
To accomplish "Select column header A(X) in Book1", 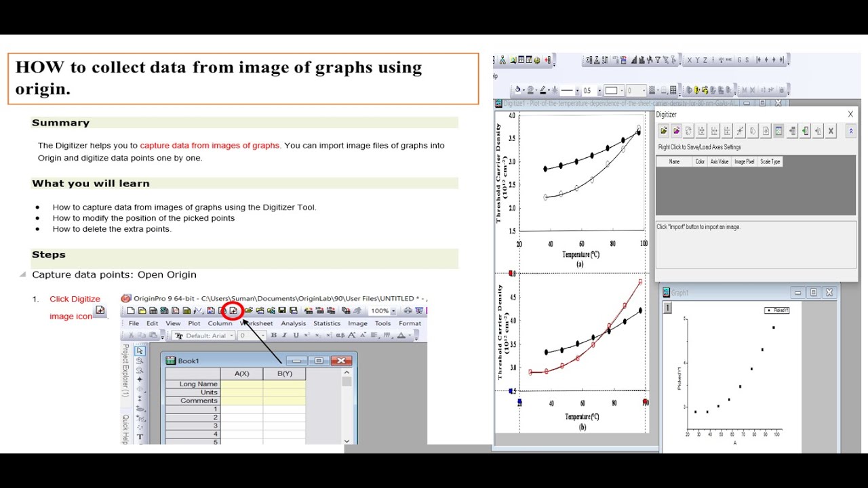I will 241,373.
